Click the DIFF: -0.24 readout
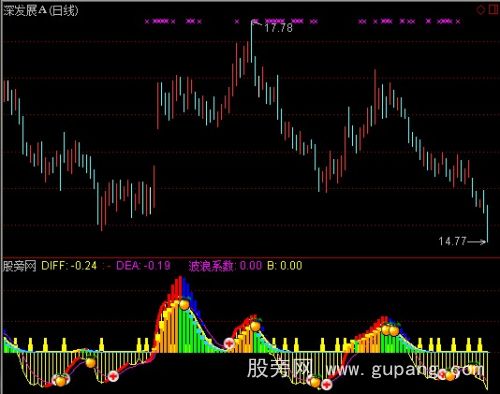This screenshot has height=394, width=500. click(x=69, y=266)
